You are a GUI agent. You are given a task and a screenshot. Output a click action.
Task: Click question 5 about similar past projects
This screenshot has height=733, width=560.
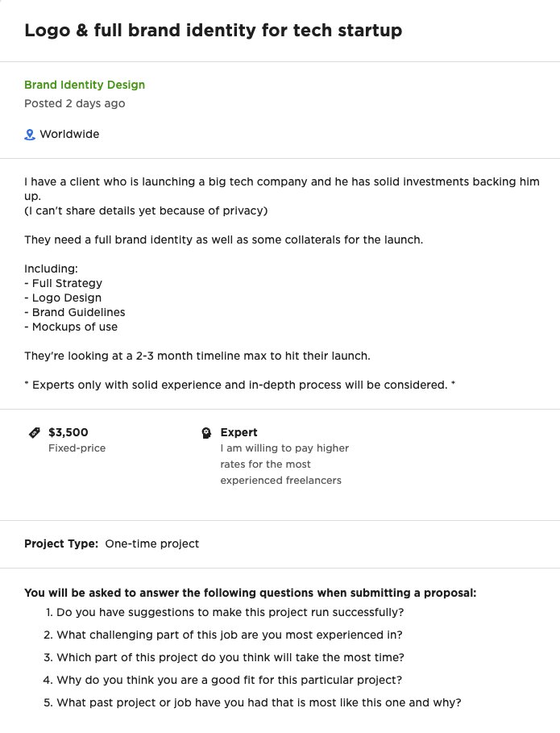click(252, 702)
